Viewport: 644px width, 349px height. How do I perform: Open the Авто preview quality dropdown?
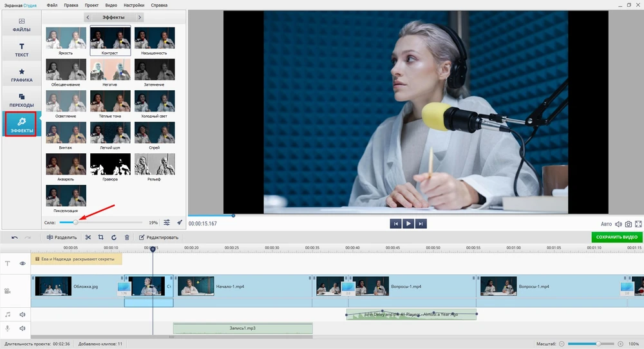(x=606, y=224)
